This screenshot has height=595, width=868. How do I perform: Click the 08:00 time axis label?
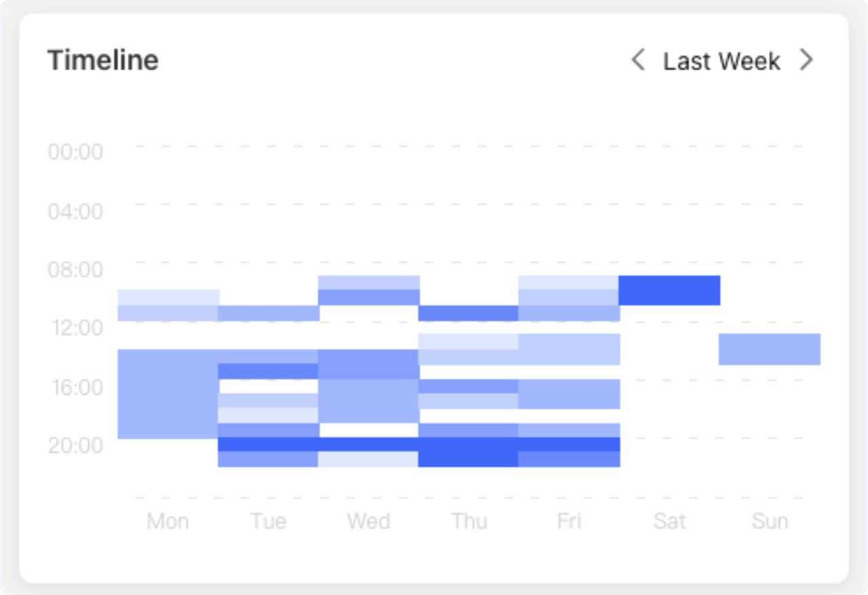pyautogui.click(x=75, y=269)
